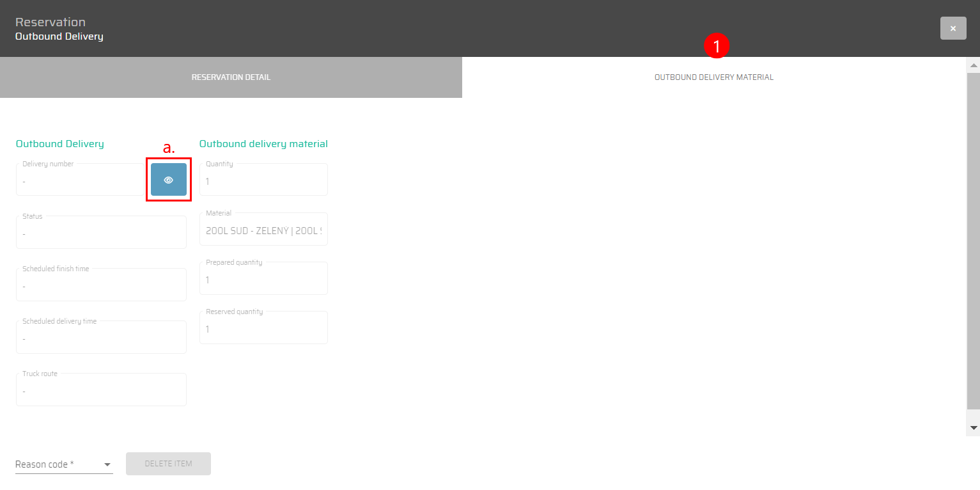Click the Quantity field

coord(263,181)
